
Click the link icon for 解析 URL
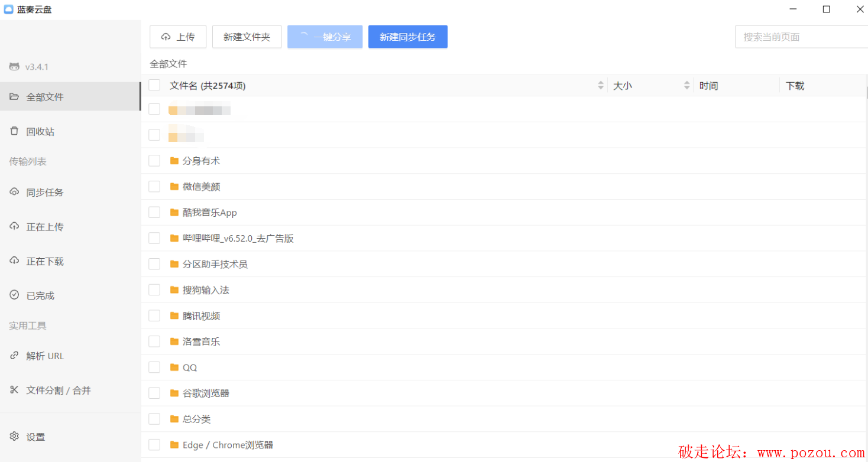[14, 356]
